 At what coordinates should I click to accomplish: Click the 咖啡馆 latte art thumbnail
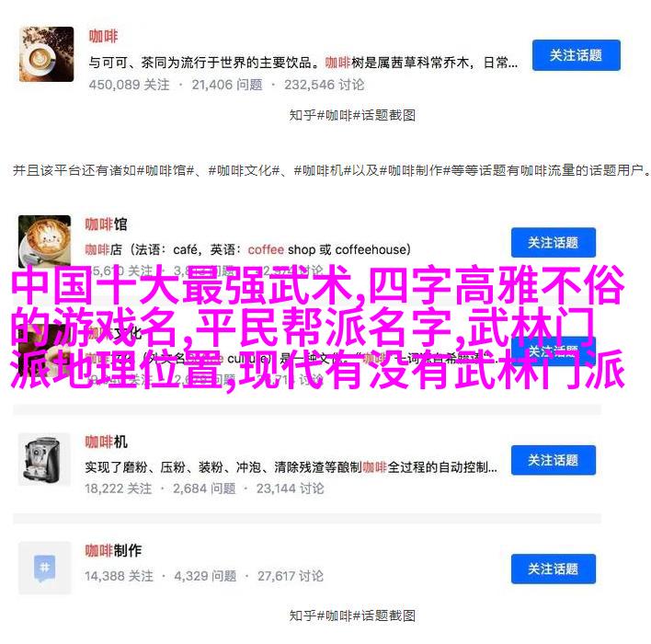44,241
